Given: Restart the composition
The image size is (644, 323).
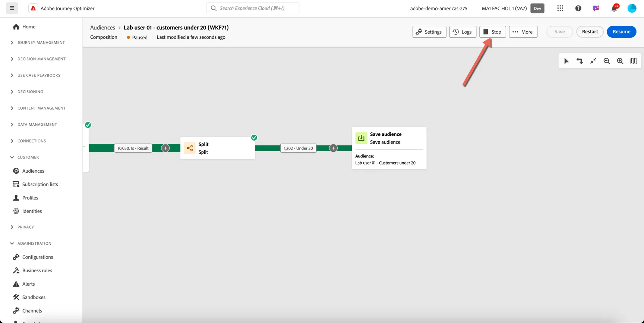Looking at the screenshot, I should pyautogui.click(x=590, y=32).
